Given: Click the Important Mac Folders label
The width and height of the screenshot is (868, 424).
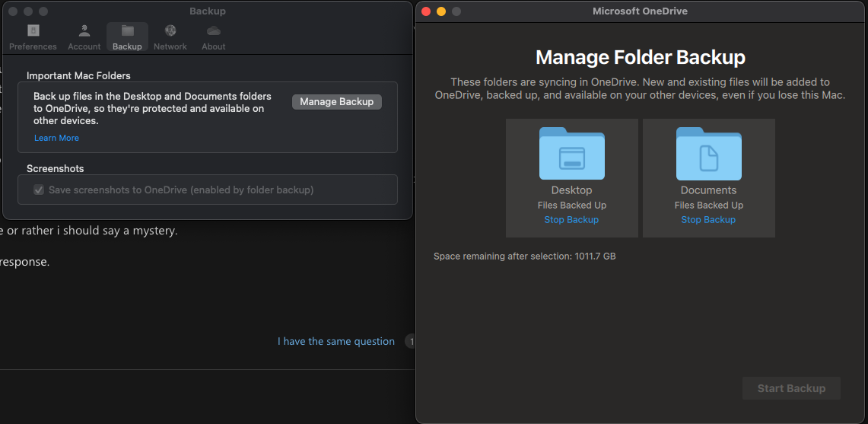Looking at the screenshot, I should coord(78,75).
